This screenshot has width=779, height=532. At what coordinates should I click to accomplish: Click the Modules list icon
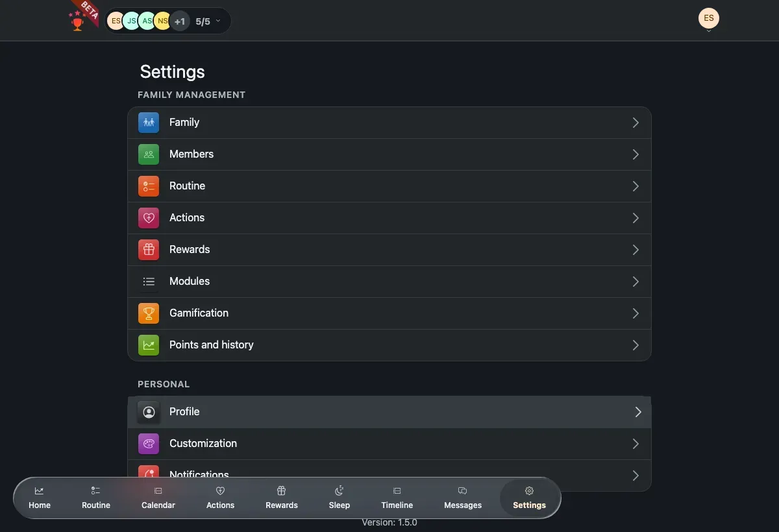149,282
